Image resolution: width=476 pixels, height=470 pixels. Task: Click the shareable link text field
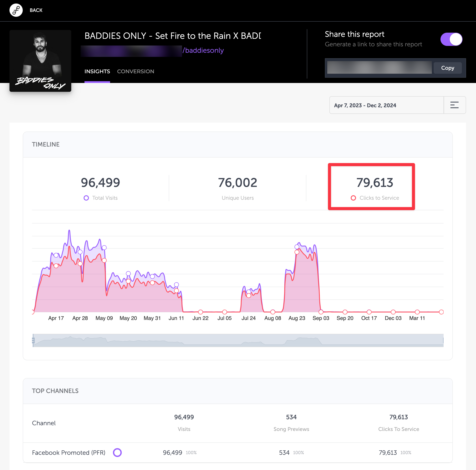379,68
